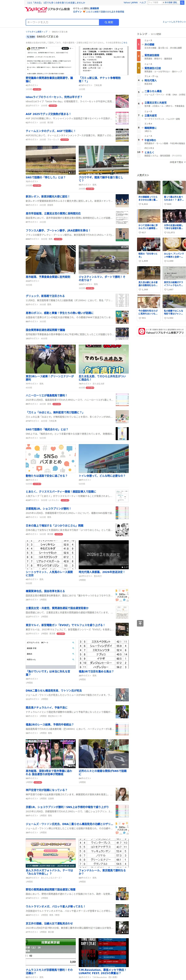
Task: Open the Yahoo! JAPAN link at top
Action: point(130,3)
